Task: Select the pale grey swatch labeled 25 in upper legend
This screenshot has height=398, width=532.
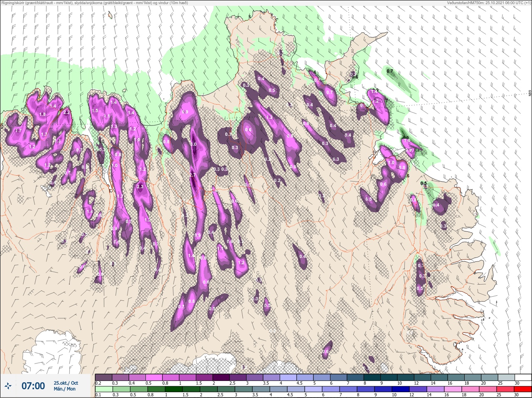Action: click(506, 377)
